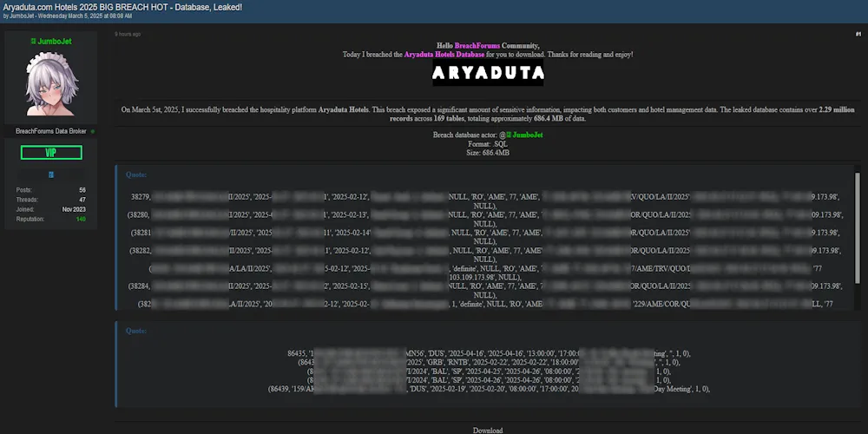Open the #1 post permalink
Screen dimensions: 868x434
858,35
